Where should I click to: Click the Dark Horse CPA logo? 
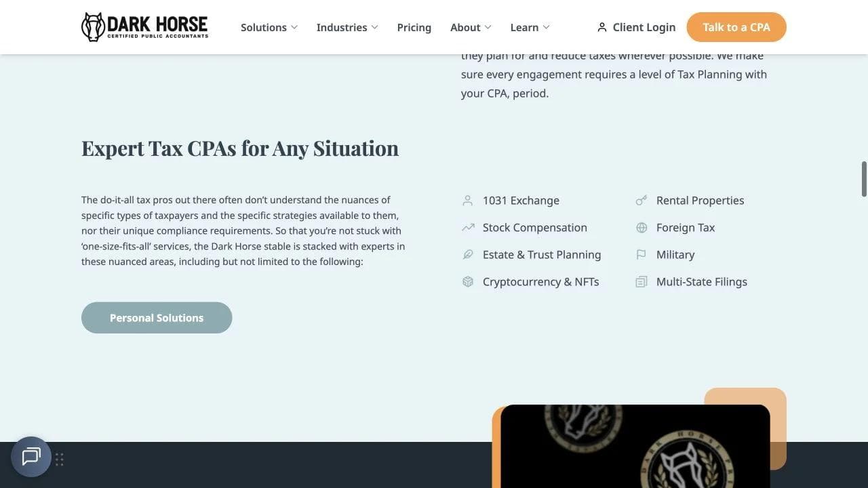click(144, 27)
